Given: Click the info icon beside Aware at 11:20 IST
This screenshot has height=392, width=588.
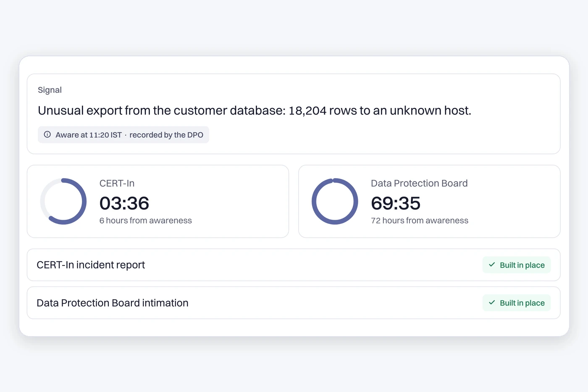Looking at the screenshot, I should (47, 134).
